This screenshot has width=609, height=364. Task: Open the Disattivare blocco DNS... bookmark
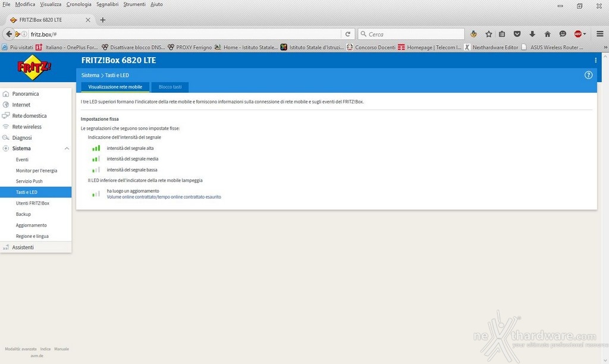(x=133, y=48)
